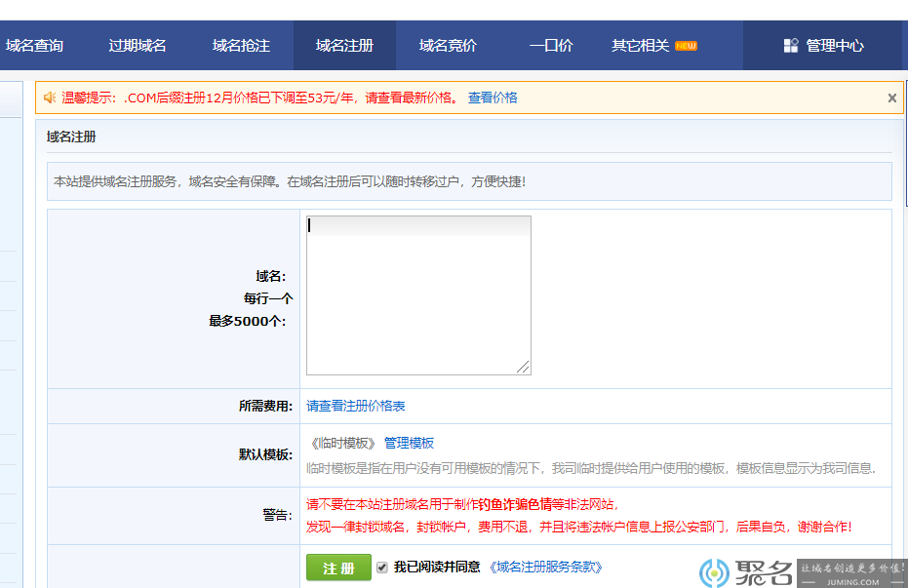The width and height of the screenshot is (908, 588).
Task: Expand the 其它相关 menu
Action: [x=641, y=45]
